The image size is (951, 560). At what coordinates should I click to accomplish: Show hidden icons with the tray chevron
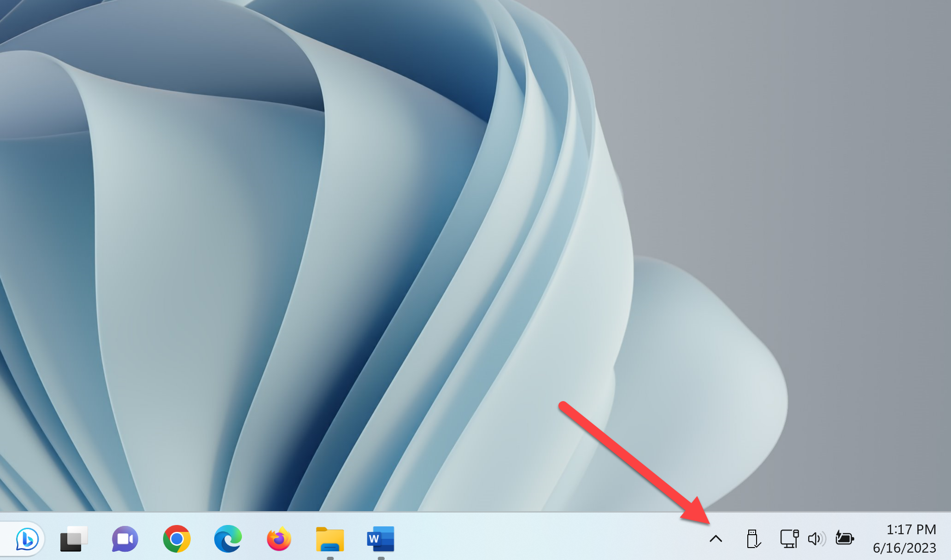click(716, 538)
